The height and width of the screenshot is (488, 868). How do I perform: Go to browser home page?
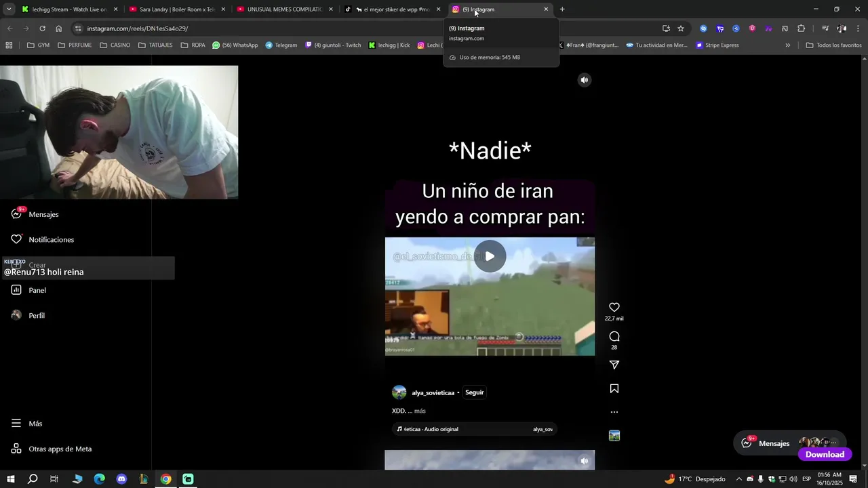(59, 28)
